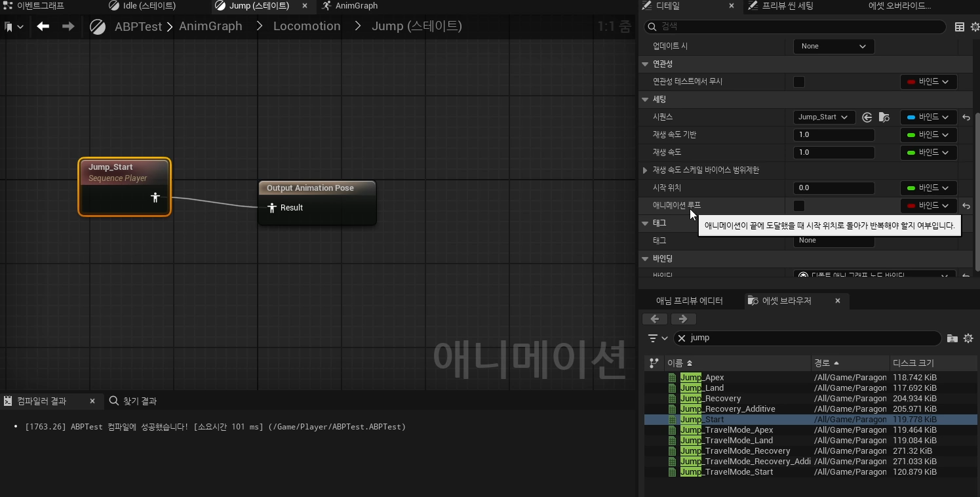Navigate to AnimGraph in the breadcrumb
Viewport: 980px width, 497px height.
[210, 26]
